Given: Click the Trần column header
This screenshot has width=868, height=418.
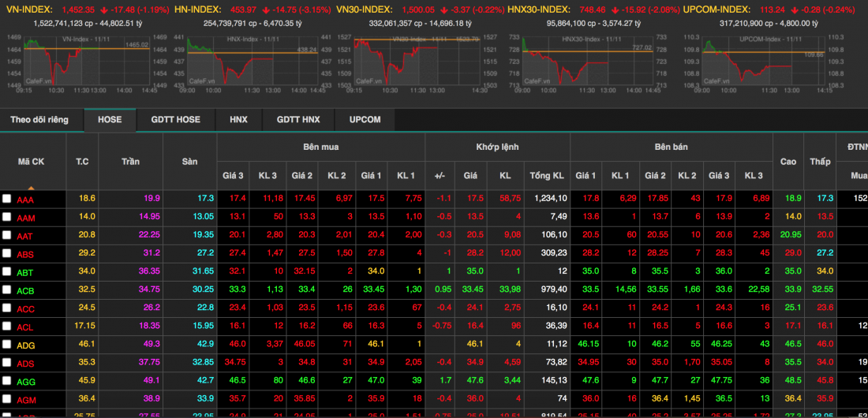Looking at the screenshot, I should 130,162.
